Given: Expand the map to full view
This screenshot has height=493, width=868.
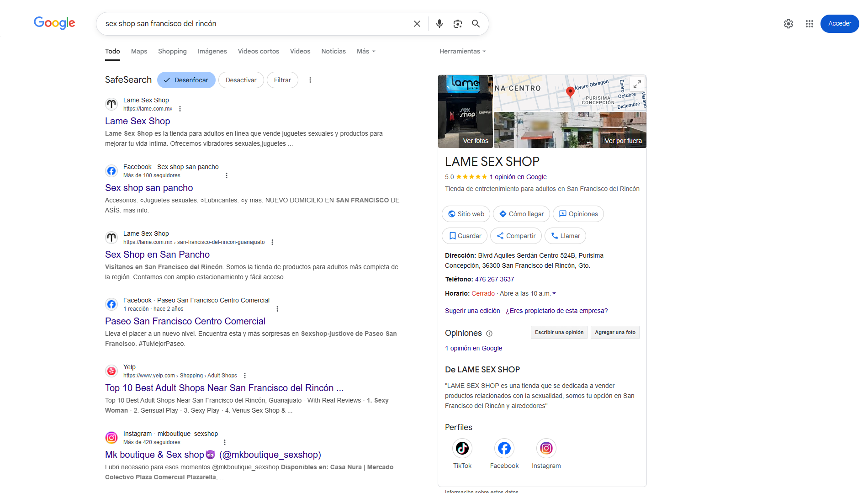Looking at the screenshot, I should tap(637, 84).
